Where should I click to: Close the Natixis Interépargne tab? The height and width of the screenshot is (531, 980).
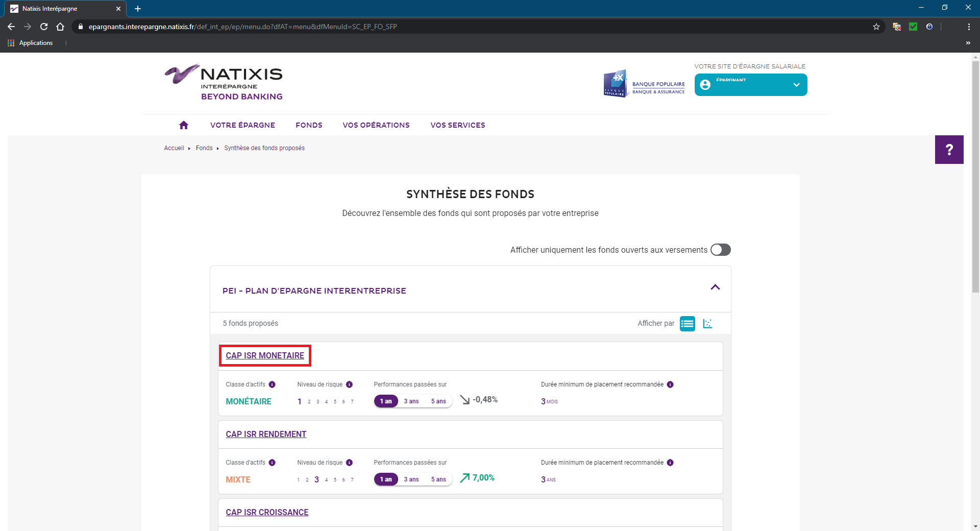click(x=118, y=9)
